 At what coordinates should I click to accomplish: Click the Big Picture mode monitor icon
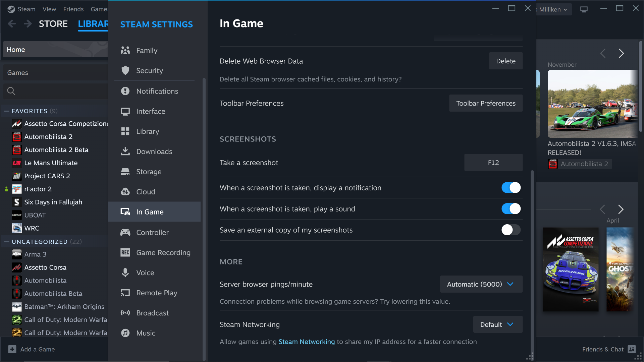coord(584,9)
